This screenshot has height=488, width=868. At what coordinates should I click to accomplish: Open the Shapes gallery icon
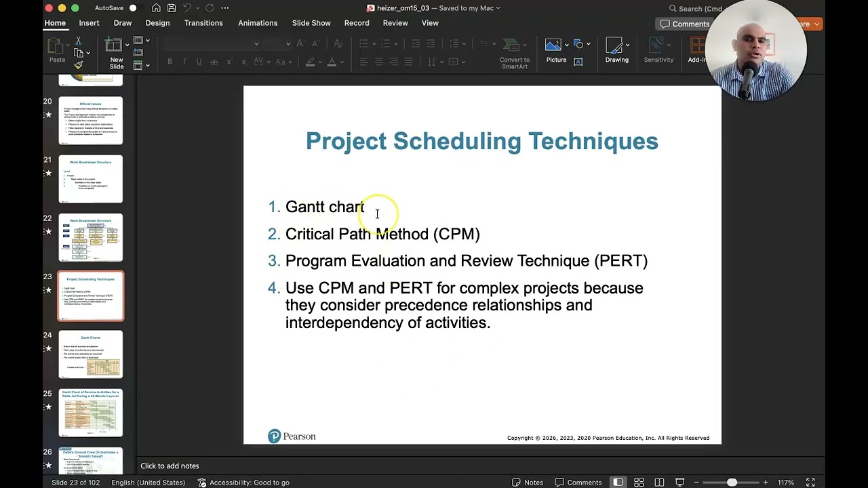click(x=578, y=44)
